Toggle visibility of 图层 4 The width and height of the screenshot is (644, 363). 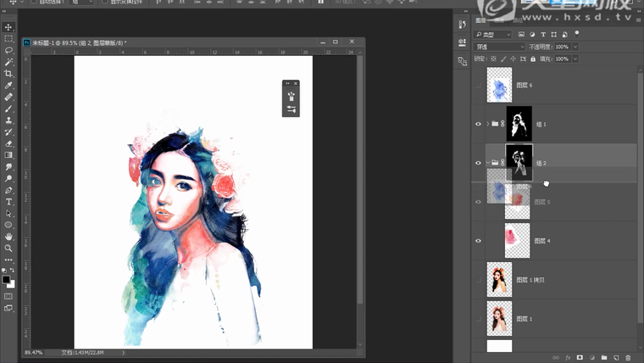(478, 241)
